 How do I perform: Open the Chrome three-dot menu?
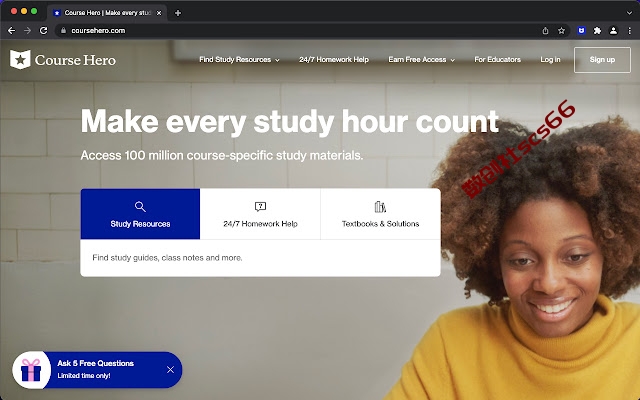point(629,31)
